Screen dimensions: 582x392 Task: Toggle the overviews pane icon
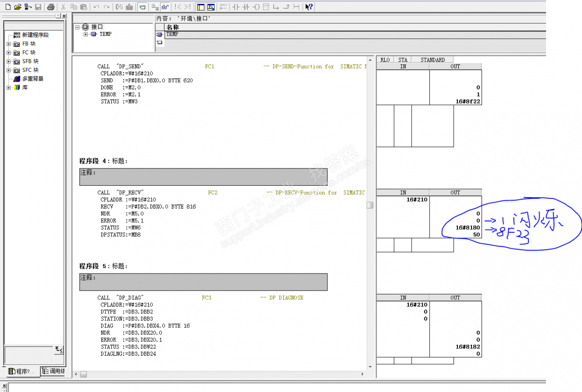click(201, 7)
